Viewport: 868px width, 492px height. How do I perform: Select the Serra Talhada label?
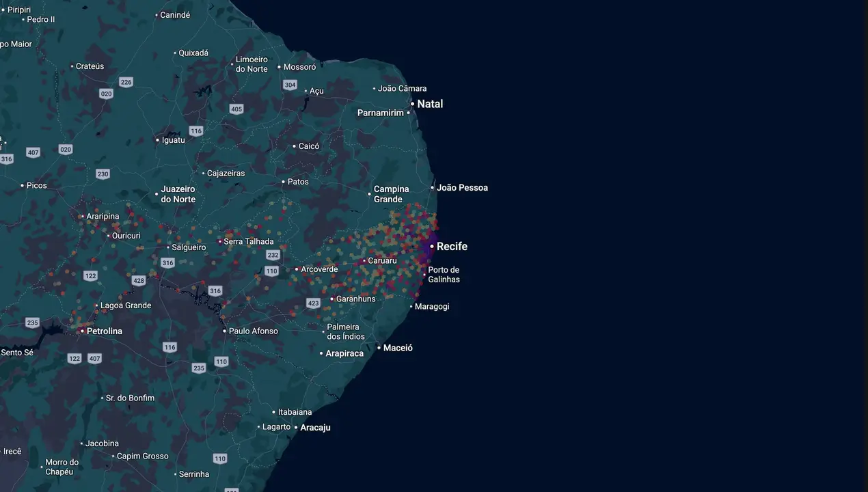[x=249, y=242]
